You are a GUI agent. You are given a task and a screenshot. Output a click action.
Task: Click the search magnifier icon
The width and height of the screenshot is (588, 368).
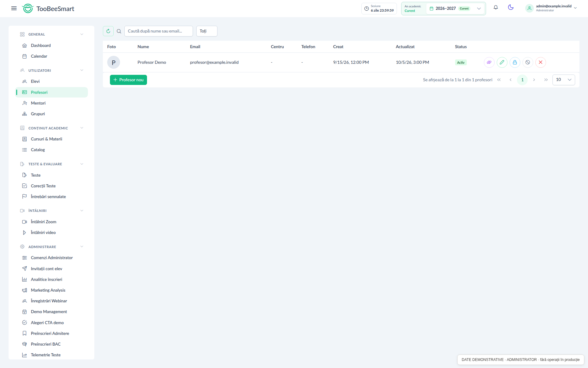click(x=119, y=31)
